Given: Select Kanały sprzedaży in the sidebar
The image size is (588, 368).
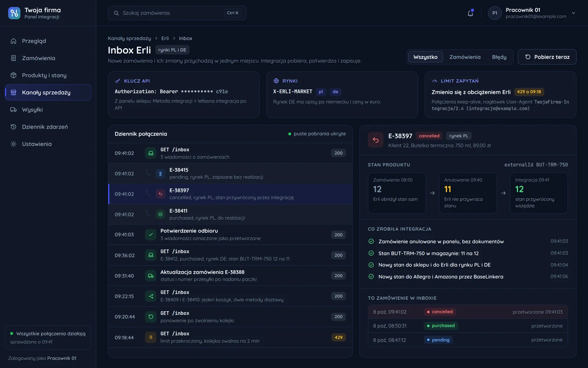Looking at the screenshot, I should [48, 92].
